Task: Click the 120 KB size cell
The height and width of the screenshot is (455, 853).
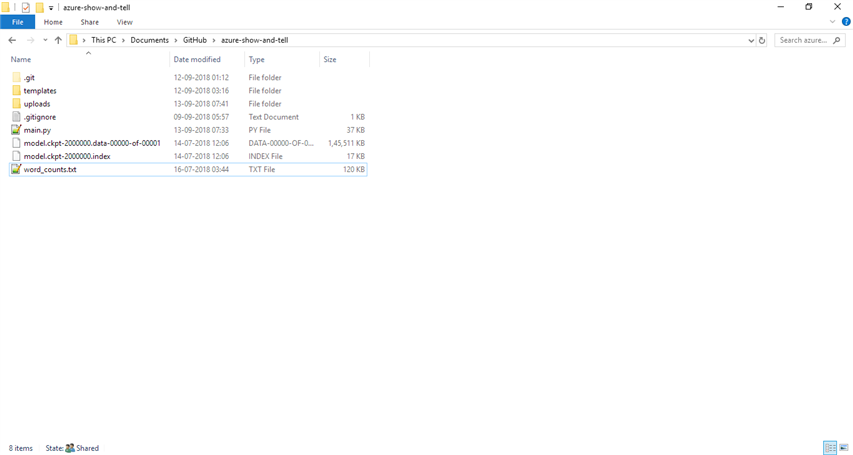Action: click(354, 169)
